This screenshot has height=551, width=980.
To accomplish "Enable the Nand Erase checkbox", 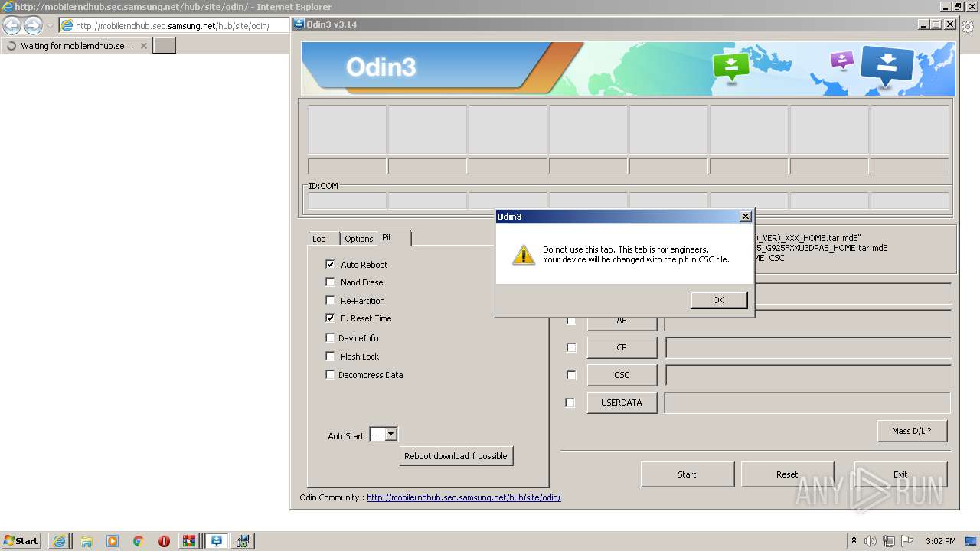I will pyautogui.click(x=330, y=282).
